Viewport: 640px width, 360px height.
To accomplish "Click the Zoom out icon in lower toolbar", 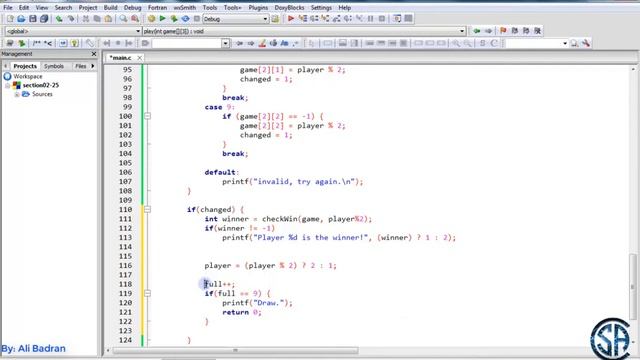I will [468, 43].
